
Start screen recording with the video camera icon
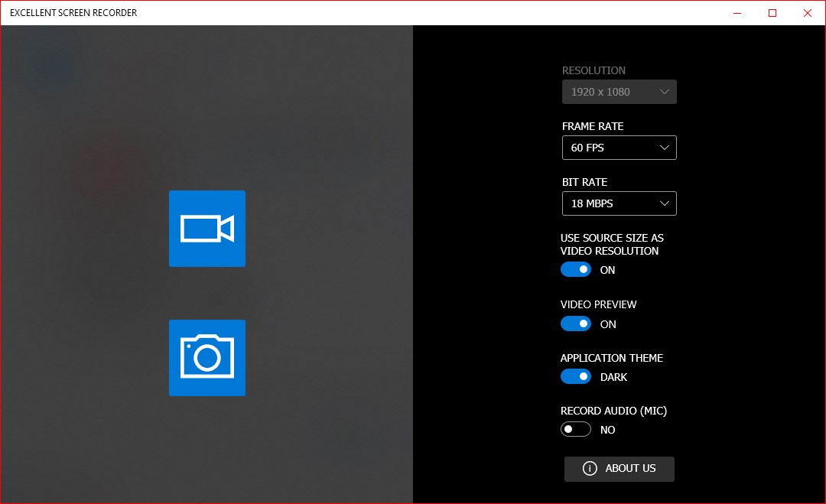click(x=206, y=228)
